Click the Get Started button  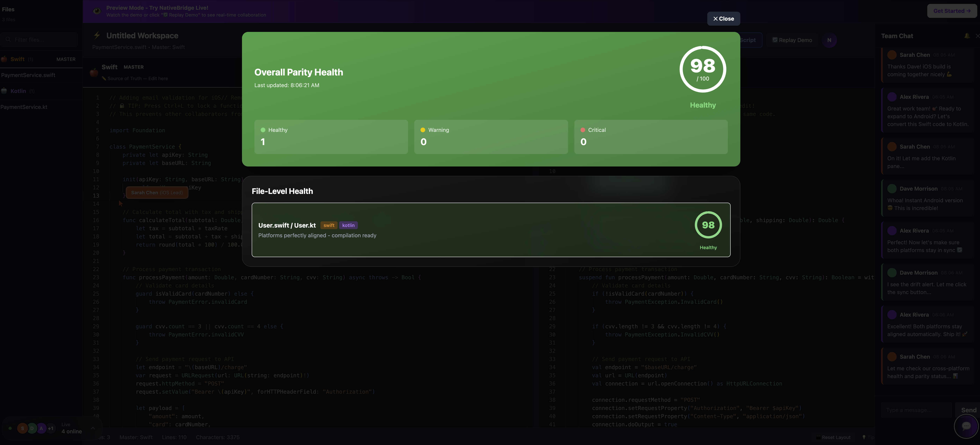(x=951, y=11)
